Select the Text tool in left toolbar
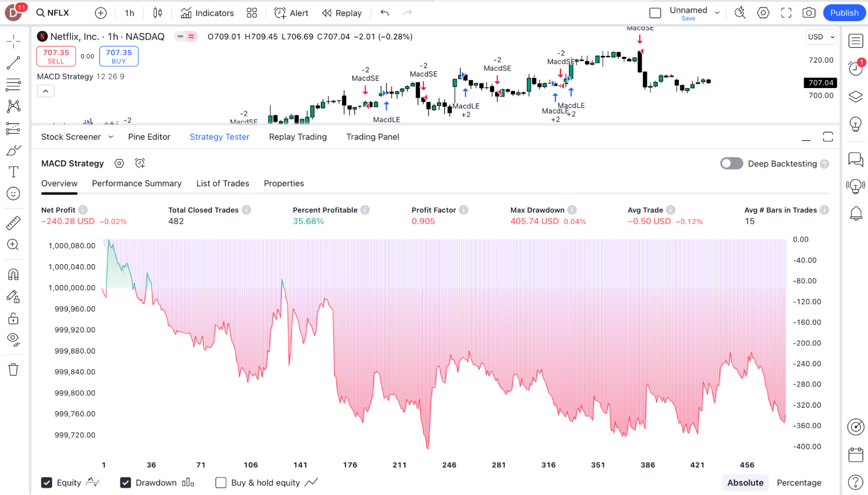 tap(13, 172)
